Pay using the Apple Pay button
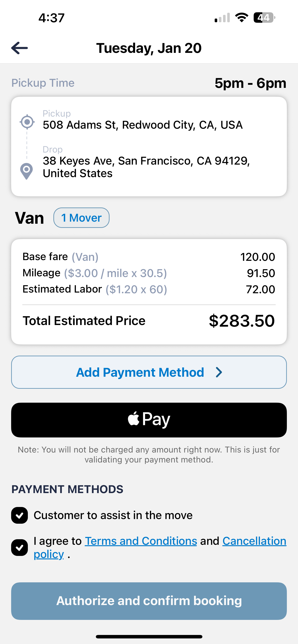The height and width of the screenshot is (644, 298). (149, 420)
